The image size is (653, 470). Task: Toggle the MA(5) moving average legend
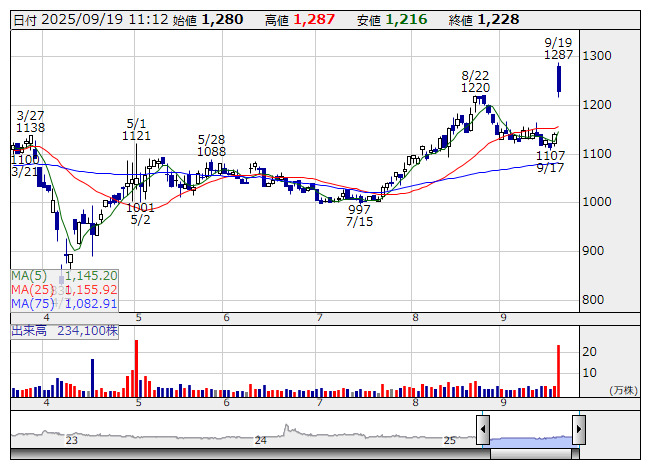[x=64, y=275]
